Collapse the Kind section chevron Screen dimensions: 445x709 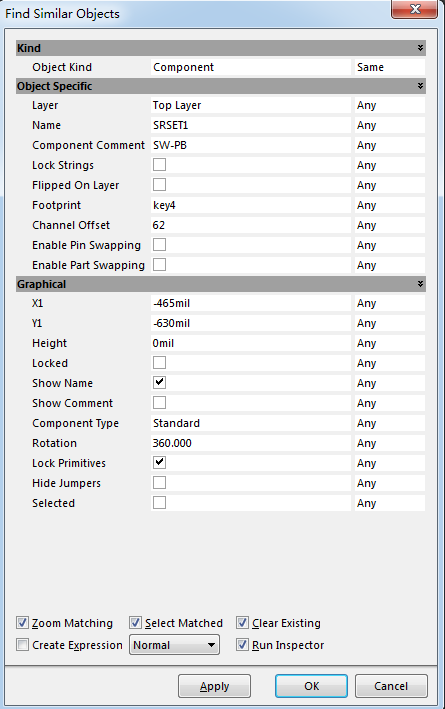coord(420,48)
